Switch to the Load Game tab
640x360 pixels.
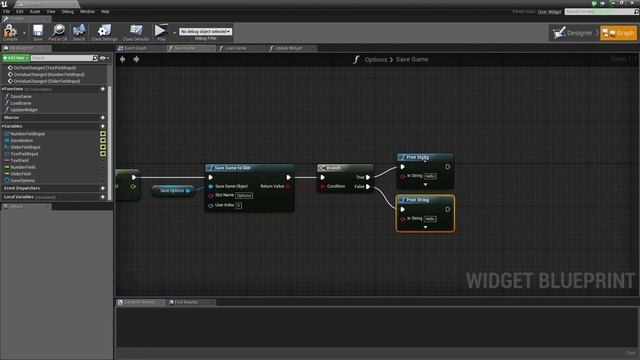[236, 48]
